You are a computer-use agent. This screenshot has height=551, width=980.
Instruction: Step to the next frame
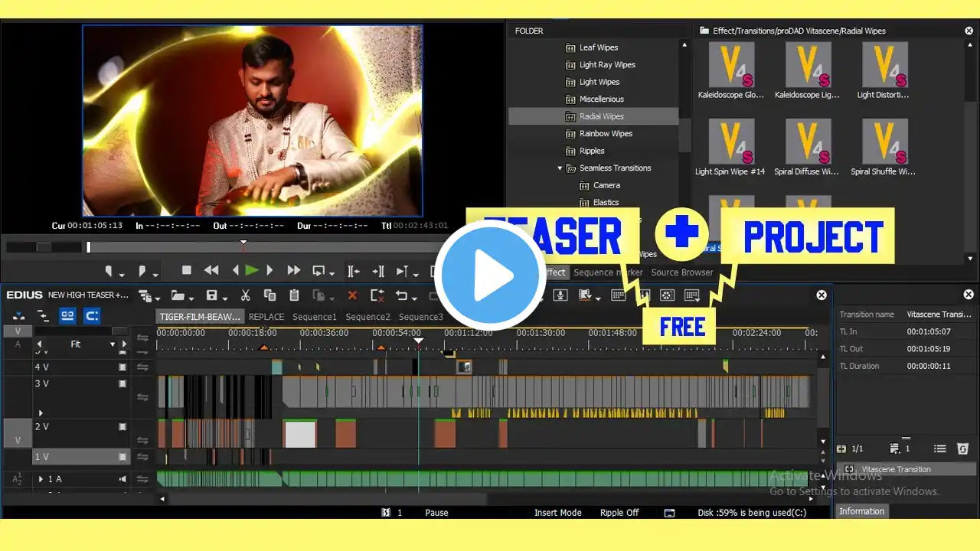coord(269,270)
